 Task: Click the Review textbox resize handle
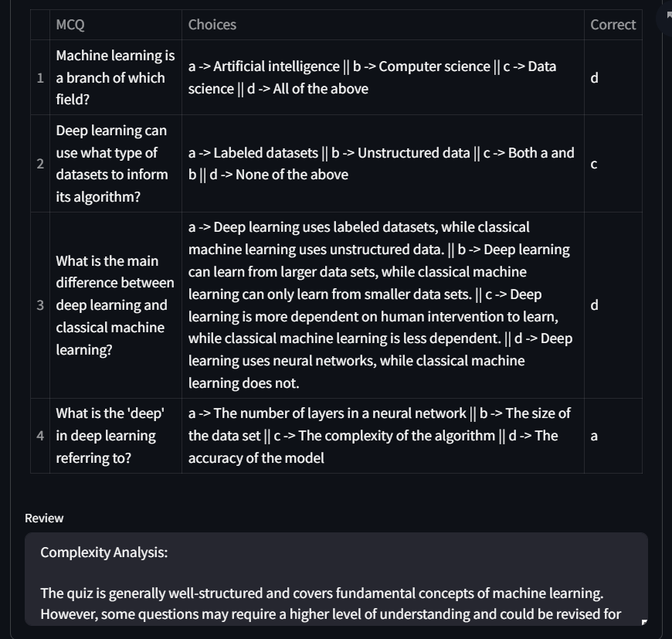point(643,621)
